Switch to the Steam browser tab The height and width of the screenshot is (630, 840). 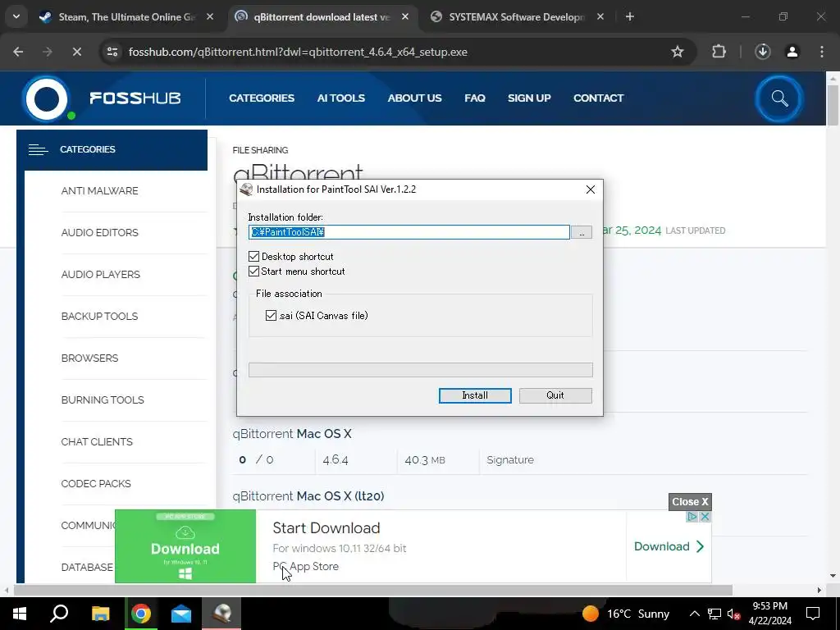(126, 17)
